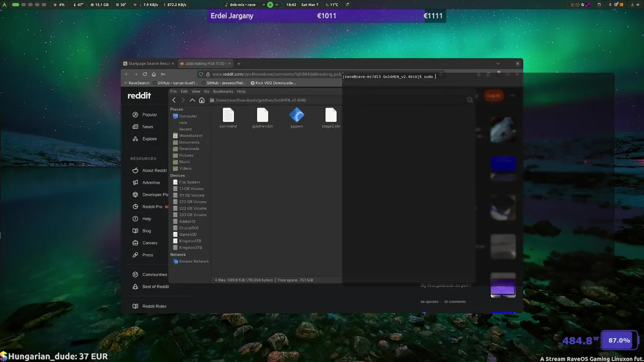Click the key icon in browser toolbar

pyautogui.click(x=163, y=74)
